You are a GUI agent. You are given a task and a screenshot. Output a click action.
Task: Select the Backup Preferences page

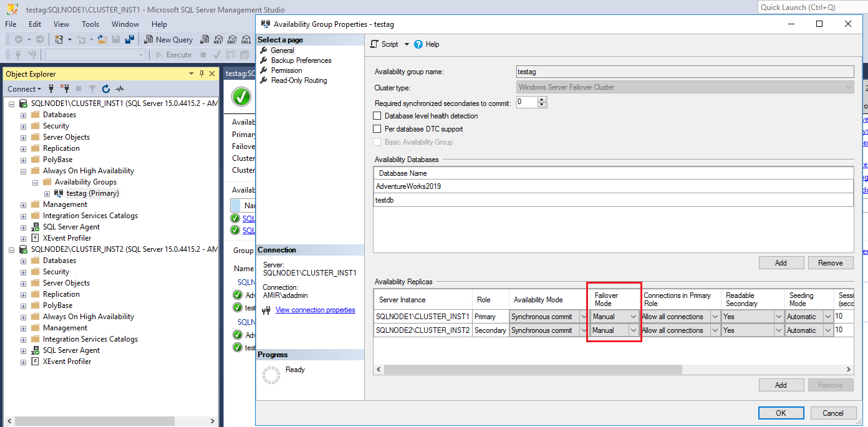301,60
